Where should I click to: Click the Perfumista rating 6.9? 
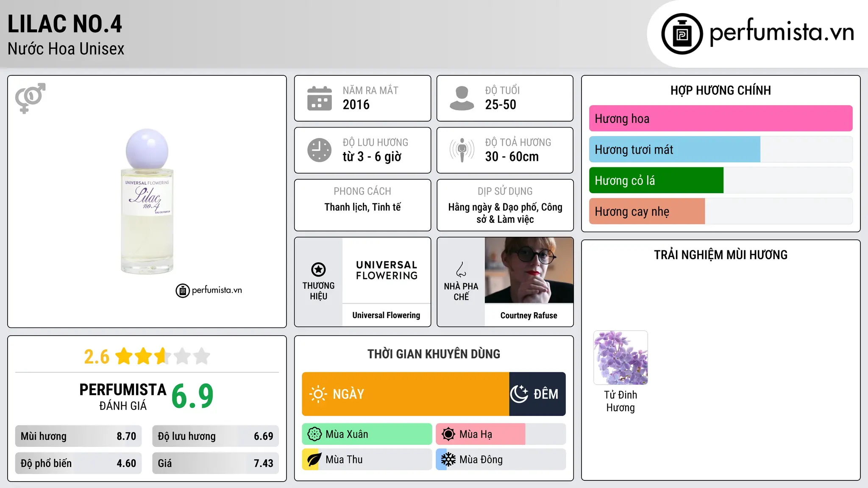(192, 396)
